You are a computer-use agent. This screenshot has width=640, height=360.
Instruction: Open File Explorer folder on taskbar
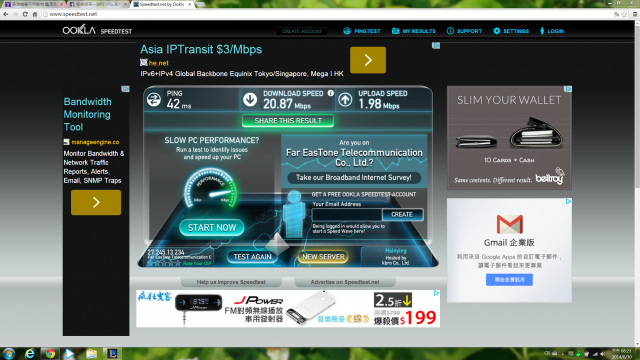pyautogui.click(x=91, y=353)
